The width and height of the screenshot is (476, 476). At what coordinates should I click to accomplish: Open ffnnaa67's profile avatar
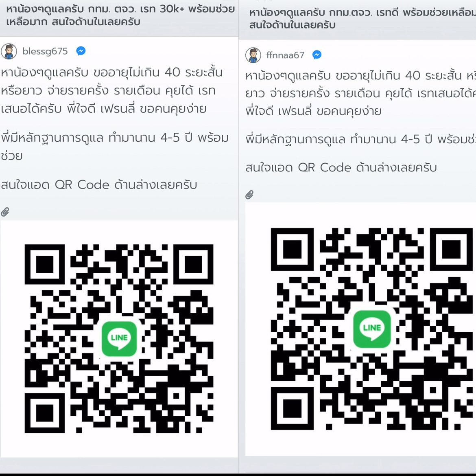pos(253,55)
